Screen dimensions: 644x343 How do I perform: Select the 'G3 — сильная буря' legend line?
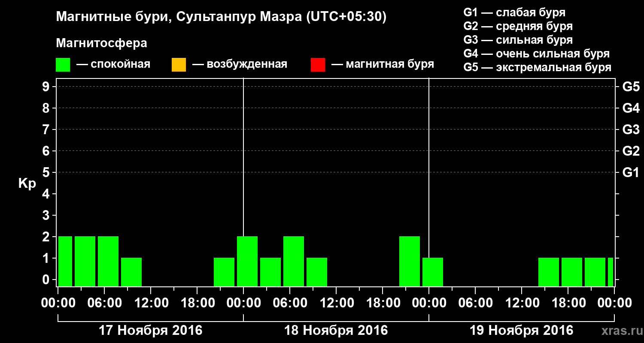(x=518, y=40)
